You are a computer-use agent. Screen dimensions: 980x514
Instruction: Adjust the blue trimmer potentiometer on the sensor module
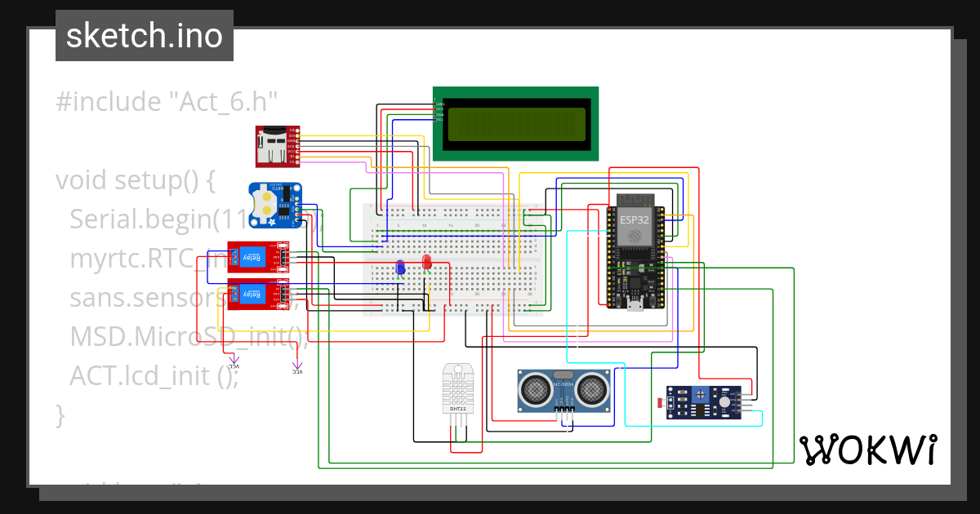pyautogui.click(x=701, y=394)
